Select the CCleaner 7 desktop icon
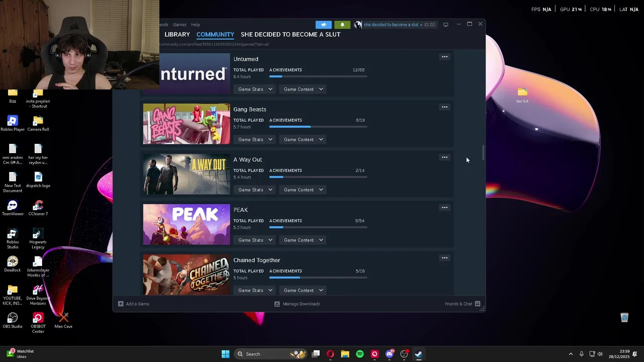The image size is (644, 362). pyautogui.click(x=38, y=208)
